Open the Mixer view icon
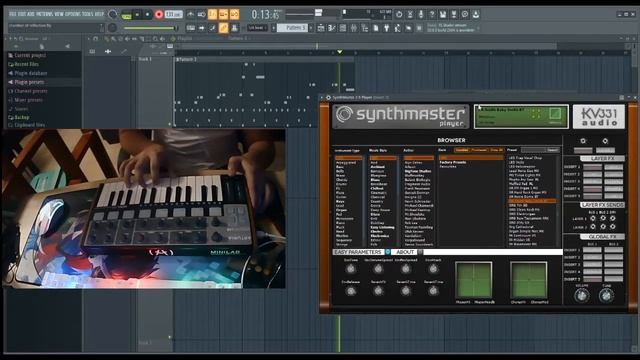Screen dimensions: 640x360 pos(353,28)
